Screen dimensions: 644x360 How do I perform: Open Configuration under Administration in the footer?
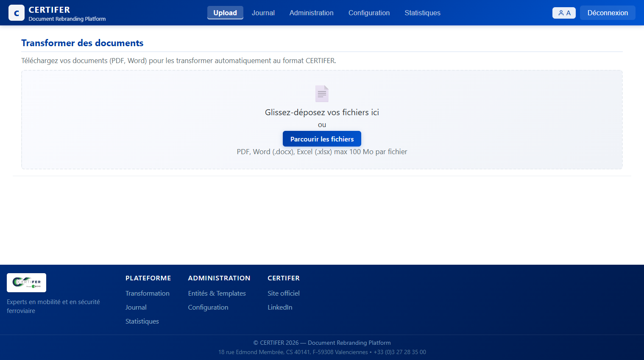208,307
